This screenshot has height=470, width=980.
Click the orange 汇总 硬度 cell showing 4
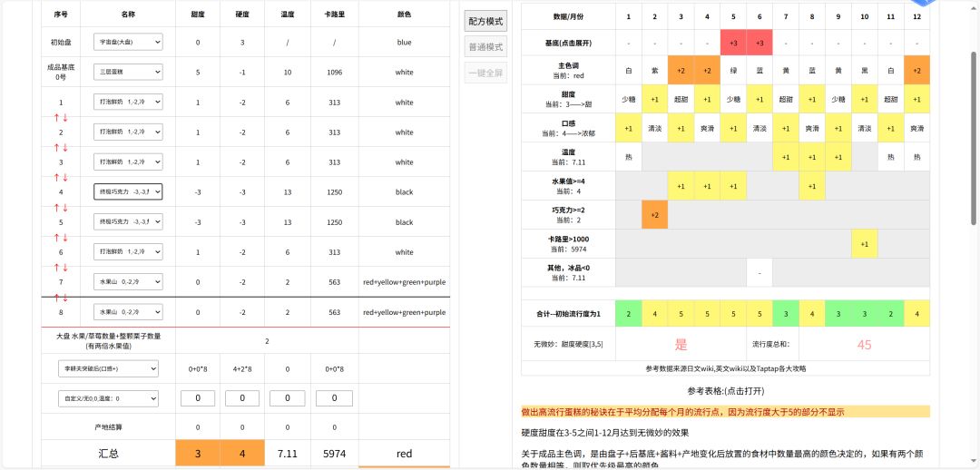242,454
